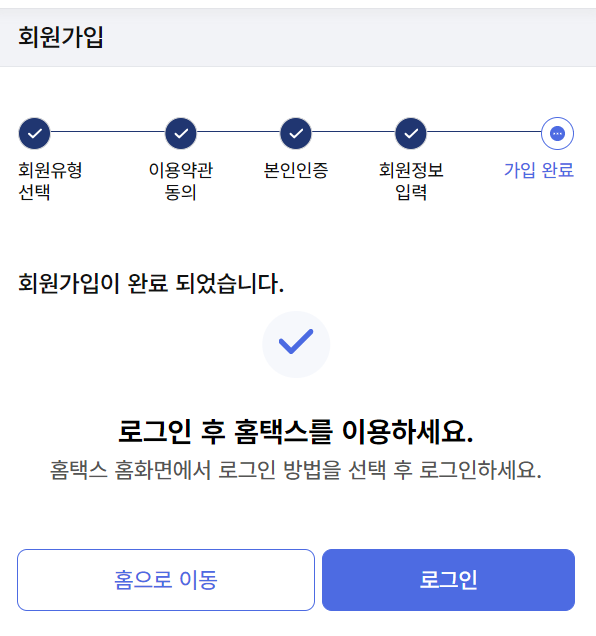Click the 가입 완료 step circle icon
This screenshot has width=596, height=636.
click(557, 133)
